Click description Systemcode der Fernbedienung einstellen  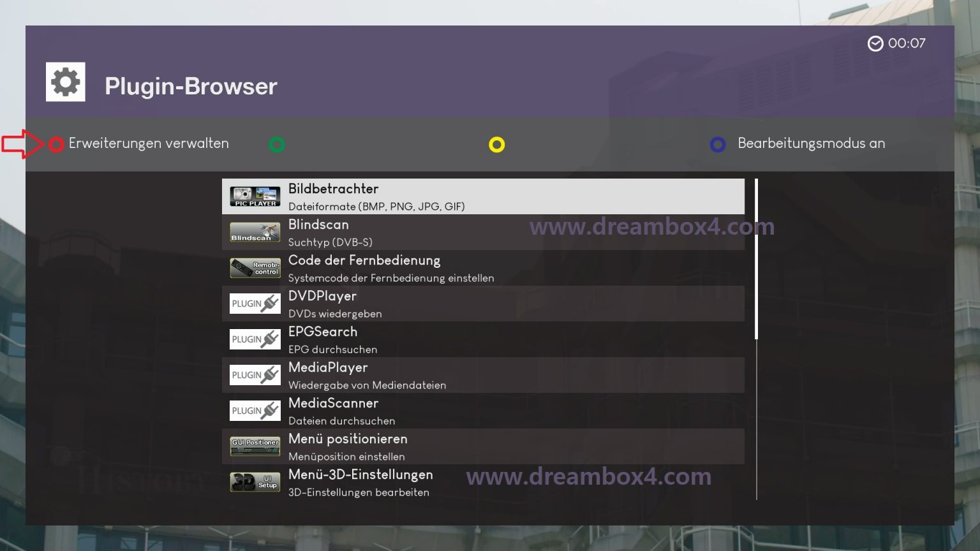click(391, 278)
